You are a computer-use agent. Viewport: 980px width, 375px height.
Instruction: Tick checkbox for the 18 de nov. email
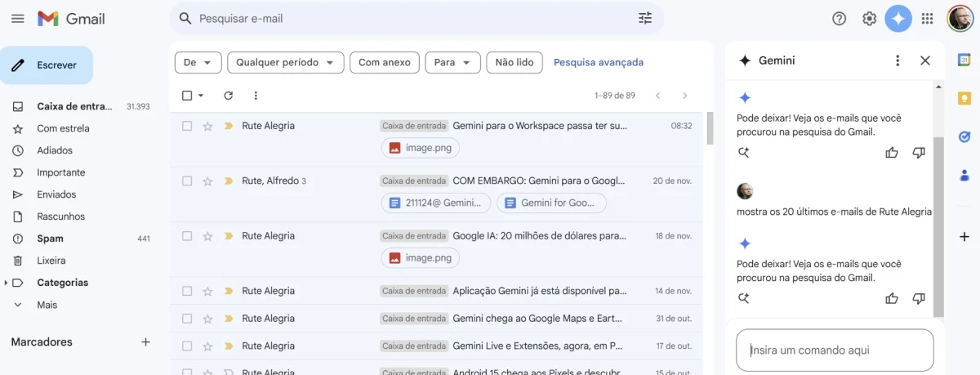(x=187, y=236)
